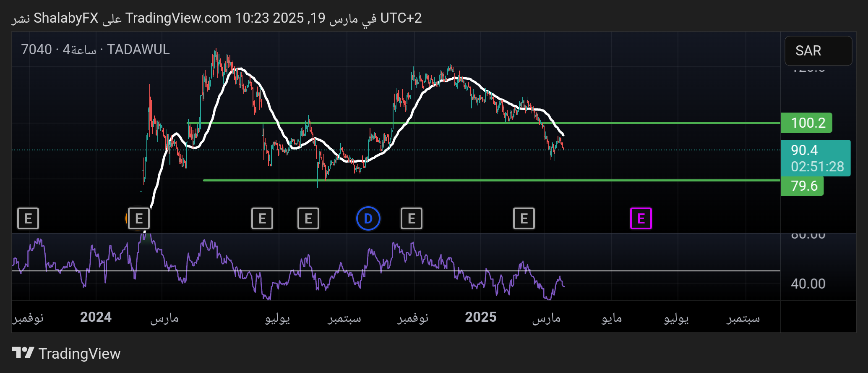The image size is (868, 373).
Task: Click the purple upcoming earnings E marker
Action: tap(641, 218)
